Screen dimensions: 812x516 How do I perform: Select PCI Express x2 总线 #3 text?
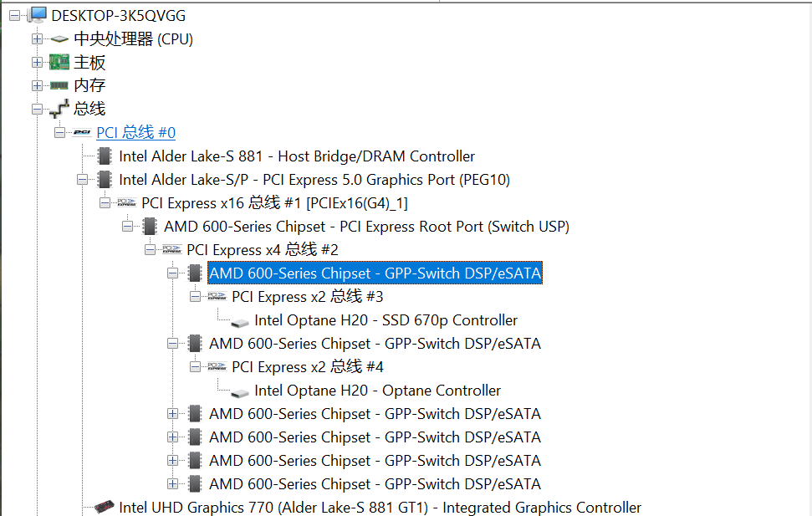pyautogui.click(x=308, y=296)
